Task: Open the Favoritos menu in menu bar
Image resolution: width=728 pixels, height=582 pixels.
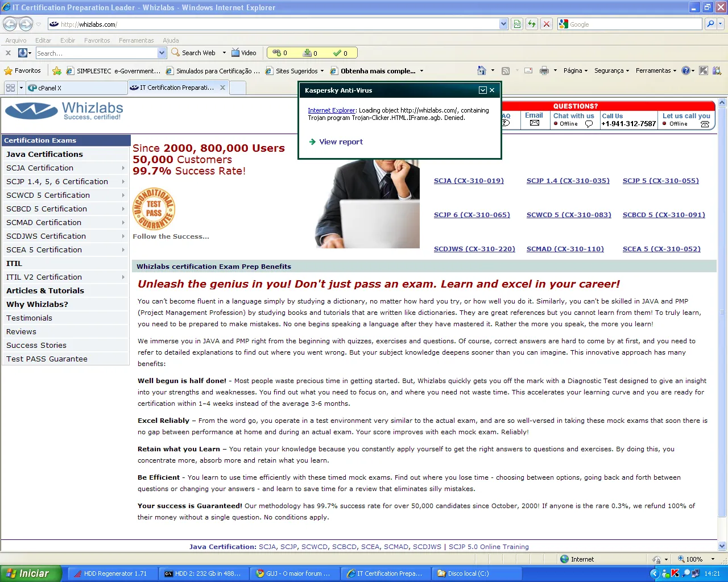Action: tap(97, 40)
